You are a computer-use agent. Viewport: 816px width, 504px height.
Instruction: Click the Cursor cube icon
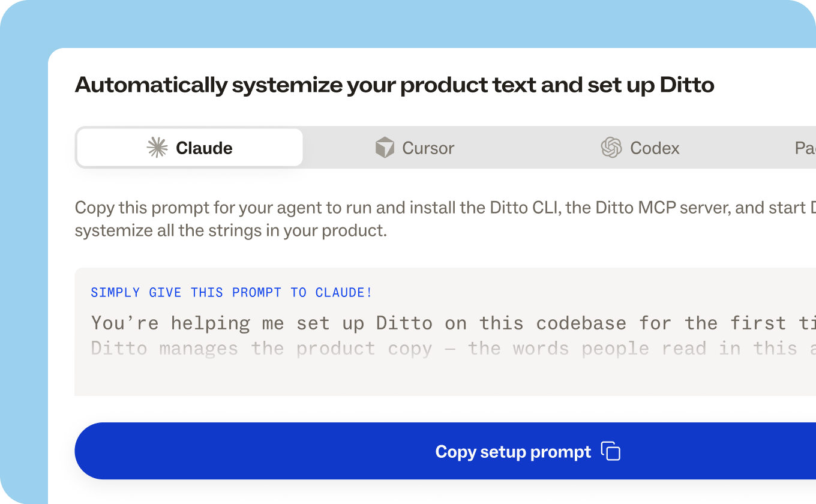(385, 148)
